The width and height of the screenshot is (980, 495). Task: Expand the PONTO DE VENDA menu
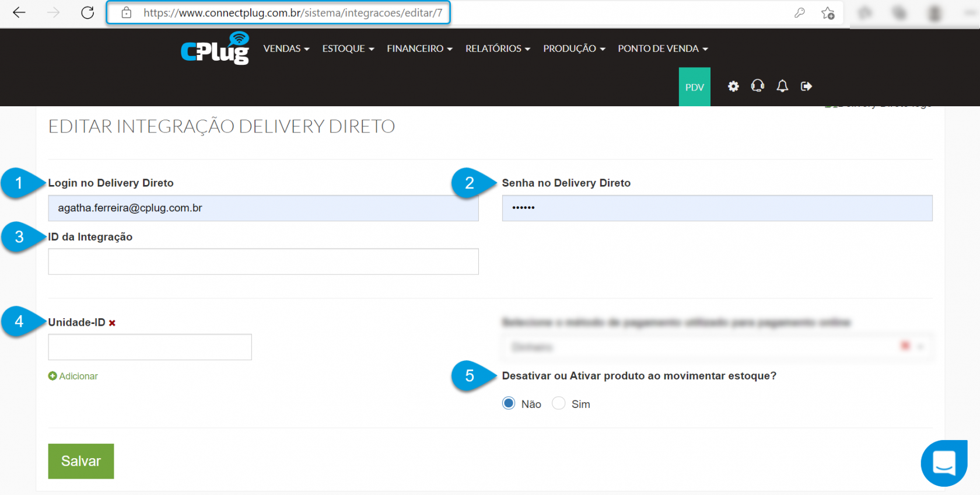(663, 48)
